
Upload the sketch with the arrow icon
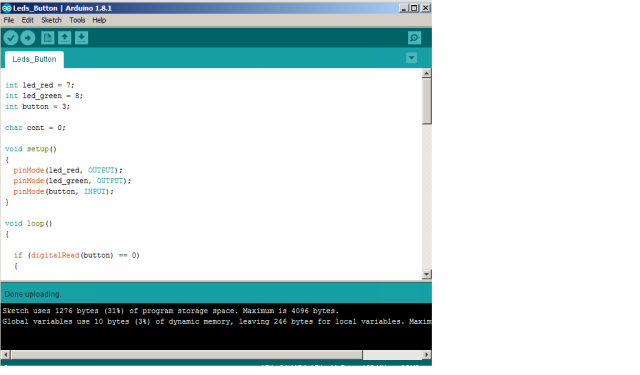28,38
